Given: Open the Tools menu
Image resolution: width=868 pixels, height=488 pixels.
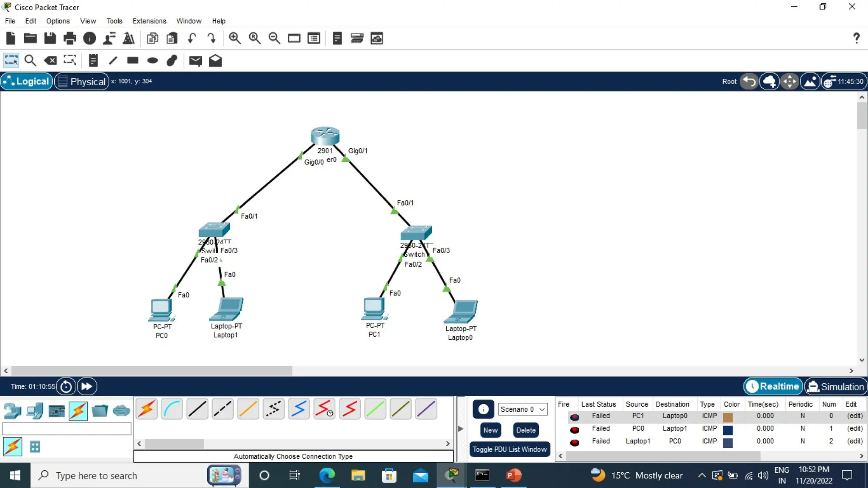Looking at the screenshot, I should tap(114, 21).
